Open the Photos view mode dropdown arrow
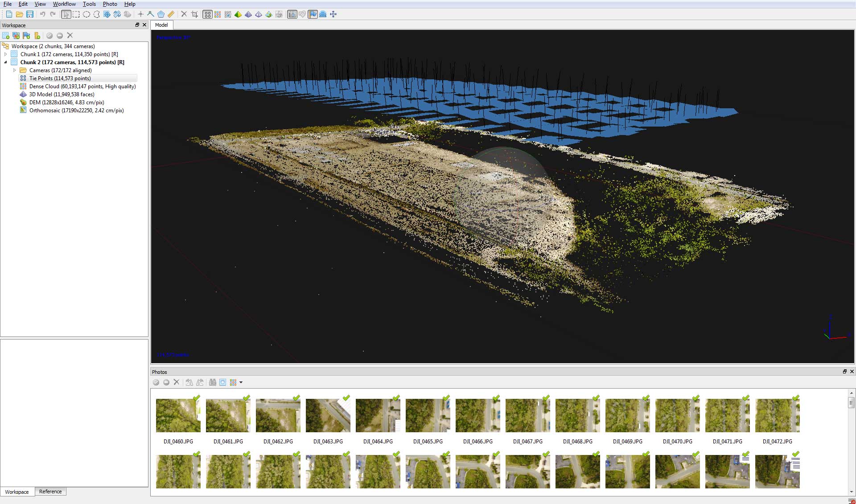Screen dimensions: 856x504 [x=241, y=382]
